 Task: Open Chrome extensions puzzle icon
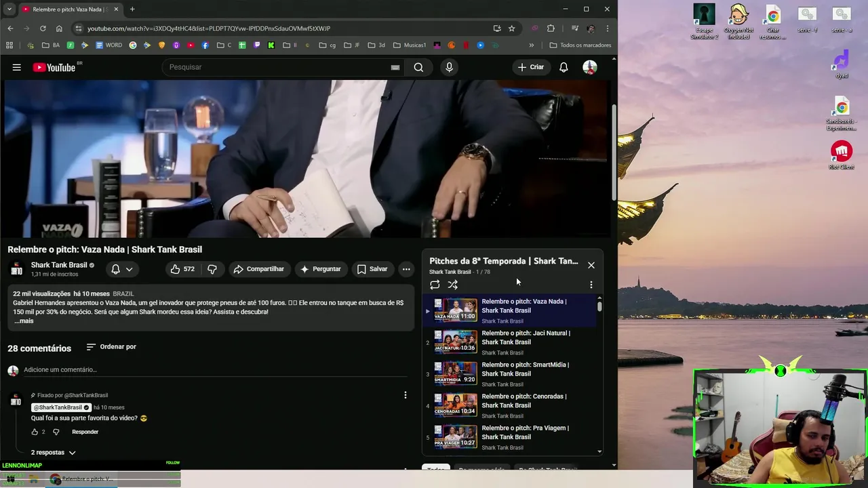tap(551, 28)
